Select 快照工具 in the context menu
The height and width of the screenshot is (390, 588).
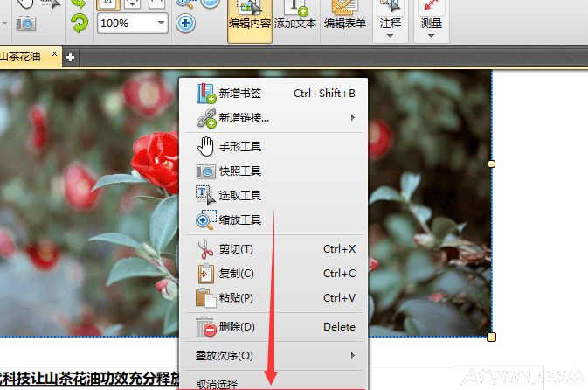[x=274, y=171]
